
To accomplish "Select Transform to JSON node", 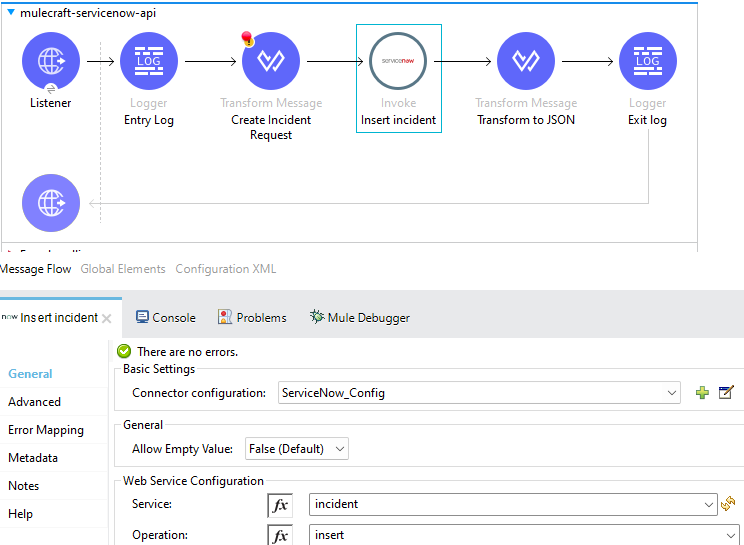I will [x=525, y=61].
